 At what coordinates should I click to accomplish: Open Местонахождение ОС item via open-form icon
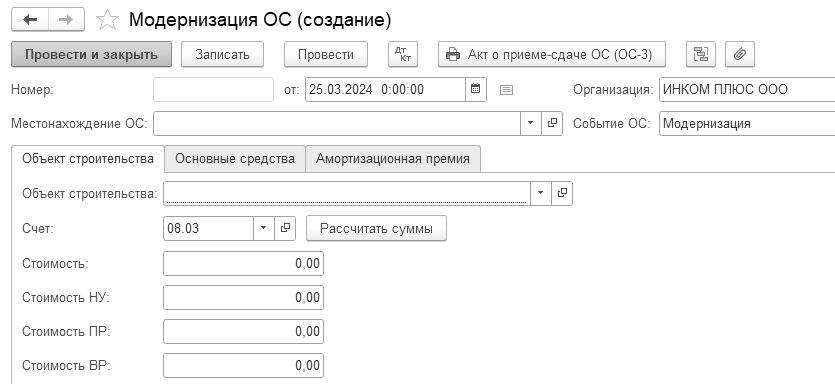coord(552,124)
